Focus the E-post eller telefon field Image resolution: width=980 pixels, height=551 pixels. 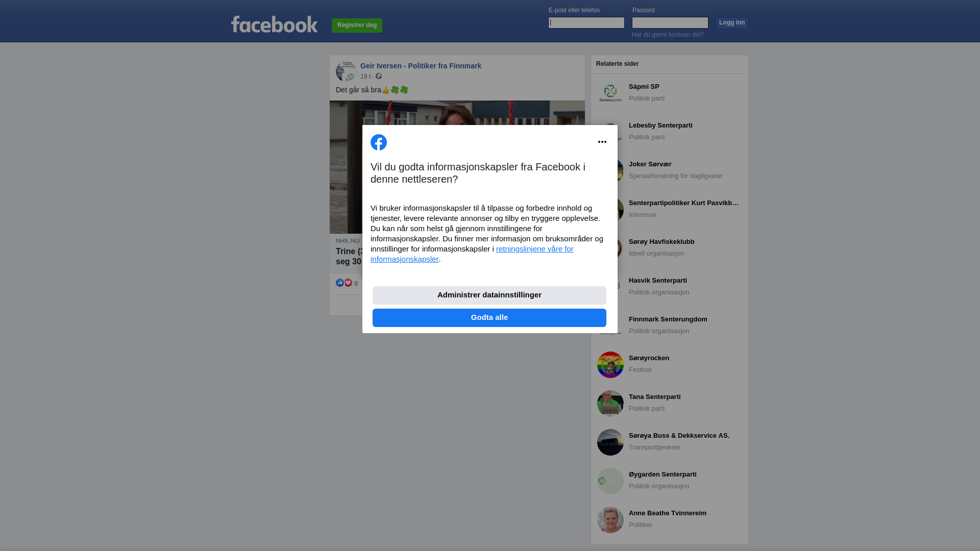pyautogui.click(x=586, y=22)
